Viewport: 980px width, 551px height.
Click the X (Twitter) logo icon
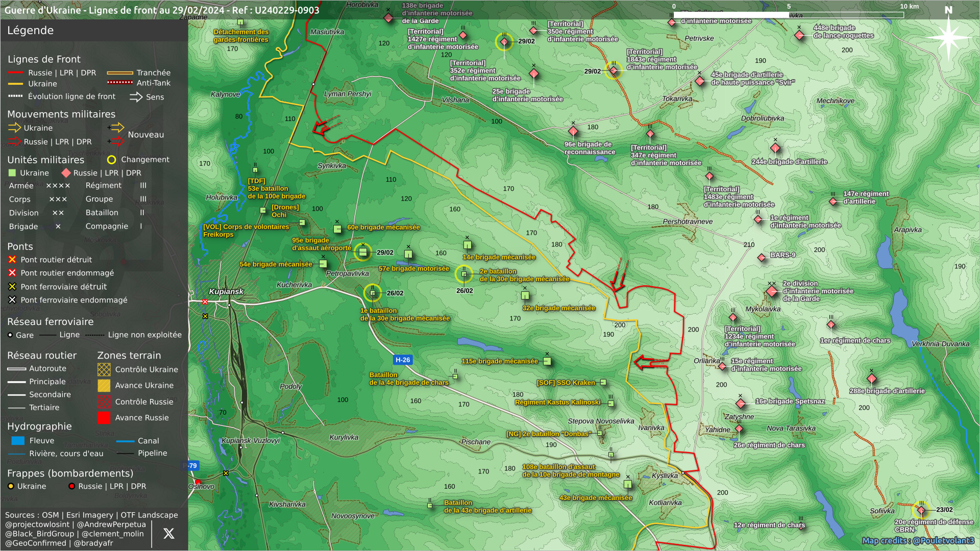point(168,534)
